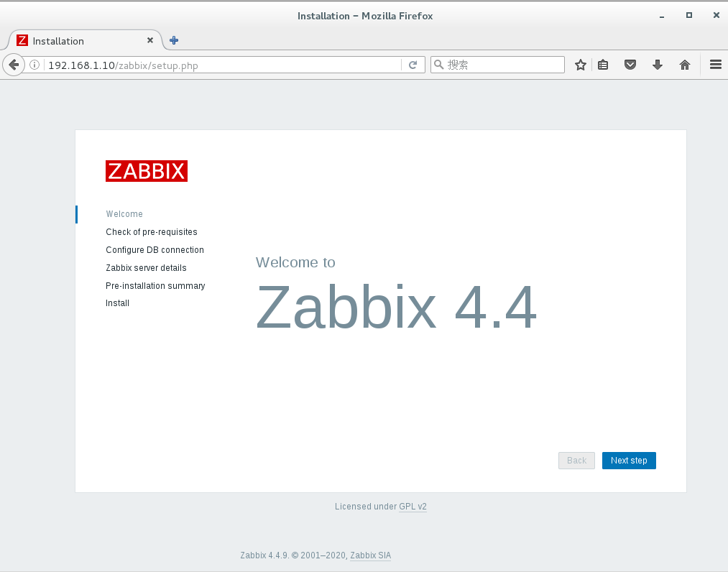Focus the address bar URL field
Screen dimensions: 728x572
pos(224,65)
